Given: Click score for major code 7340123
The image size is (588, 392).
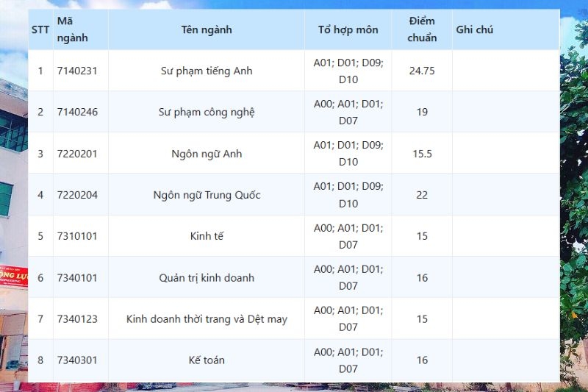Looking at the screenshot, I should pyautogui.click(x=422, y=319).
